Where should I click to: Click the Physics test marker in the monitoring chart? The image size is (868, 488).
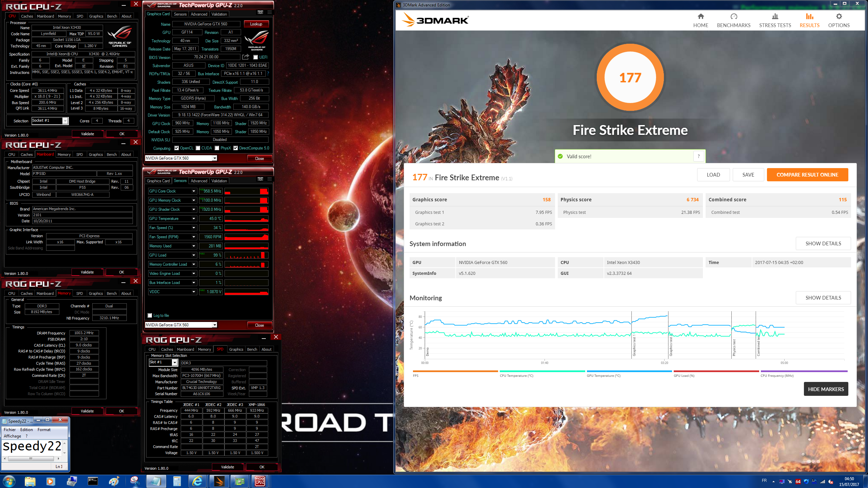click(x=734, y=347)
